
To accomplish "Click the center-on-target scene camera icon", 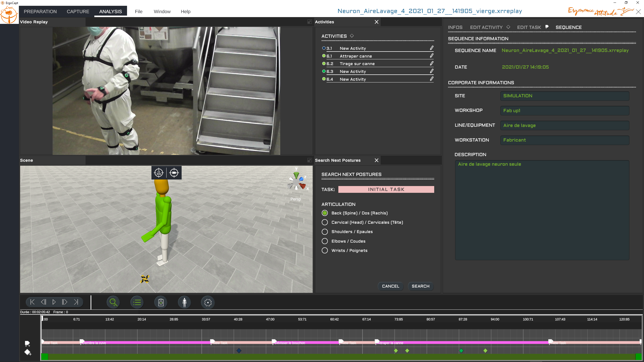I will point(174,173).
